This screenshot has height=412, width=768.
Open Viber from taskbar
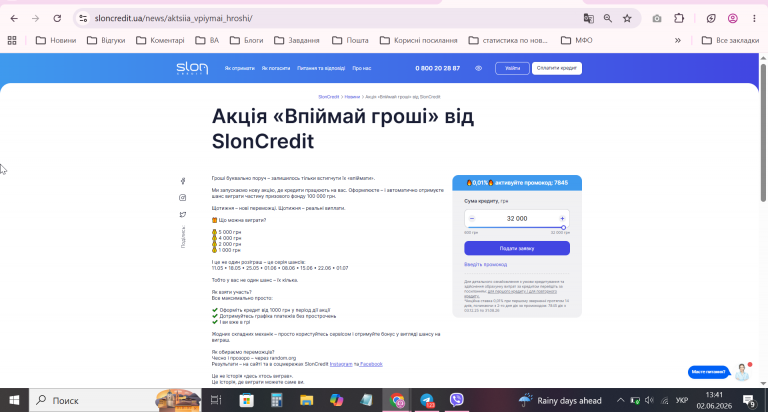(457, 400)
